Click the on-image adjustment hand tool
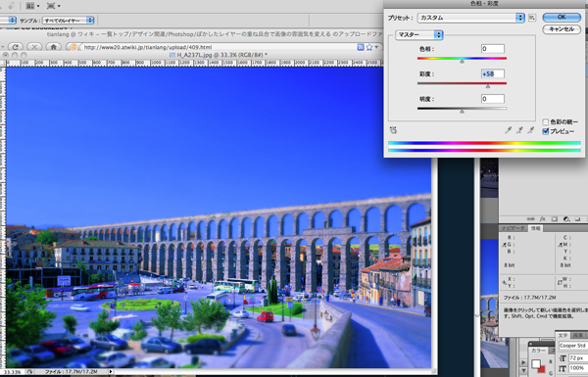The width and height of the screenshot is (588, 377). [393, 130]
